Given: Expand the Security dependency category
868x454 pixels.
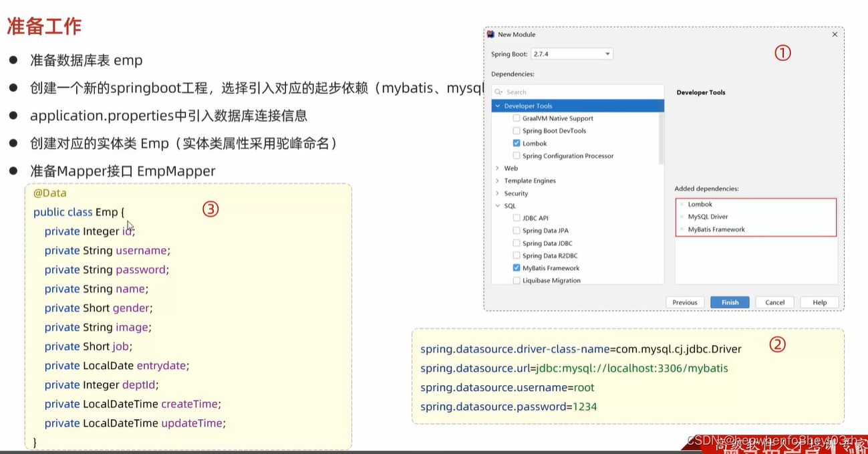Looking at the screenshot, I should tap(498, 193).
